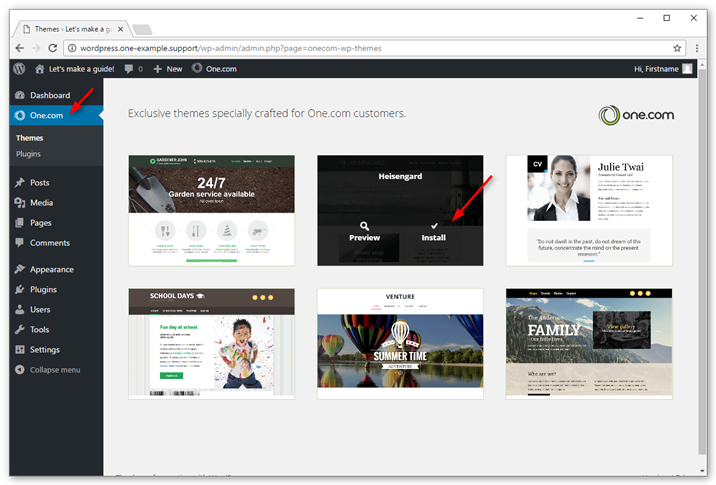The height and width of the screenshot is (485, 716).
Task: Select the Julie Twai CV theme thumbnail
Action: [x=589, y=211]
